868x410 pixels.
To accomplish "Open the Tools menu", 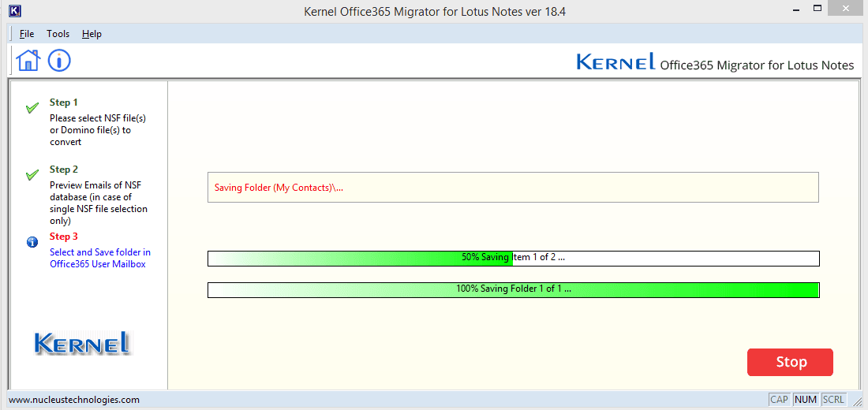I will [58, 34].
